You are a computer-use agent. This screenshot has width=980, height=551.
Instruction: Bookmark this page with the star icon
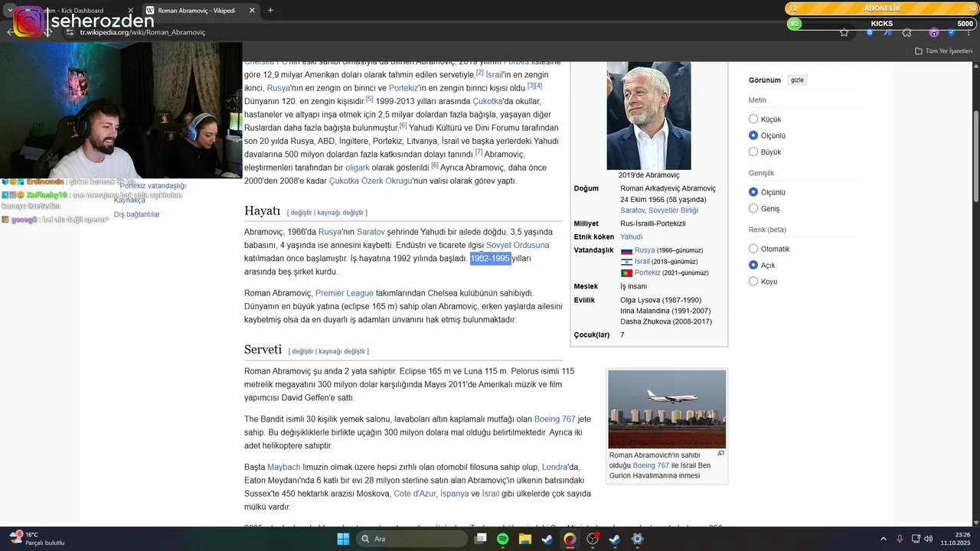click(844, 32)
